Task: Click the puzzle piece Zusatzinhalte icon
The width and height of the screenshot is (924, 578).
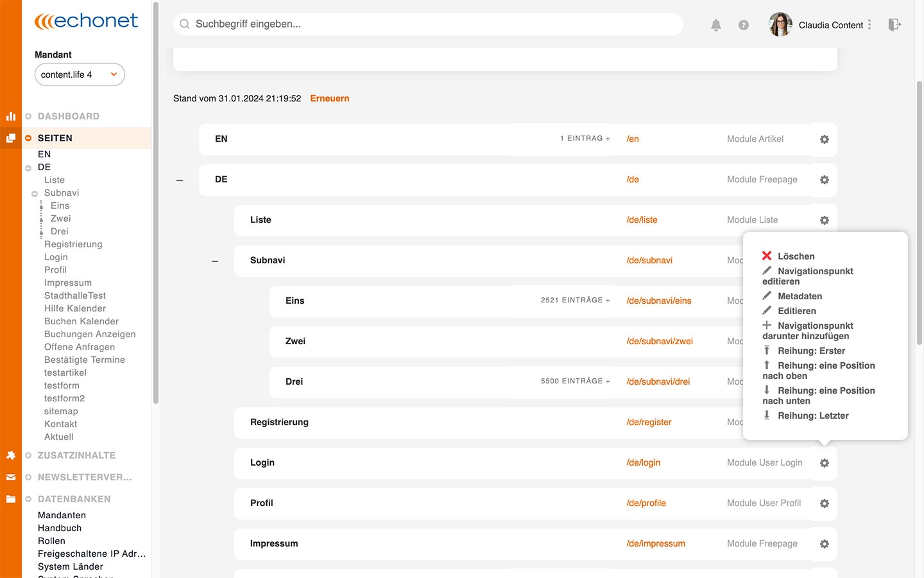Action: point(11,455)
